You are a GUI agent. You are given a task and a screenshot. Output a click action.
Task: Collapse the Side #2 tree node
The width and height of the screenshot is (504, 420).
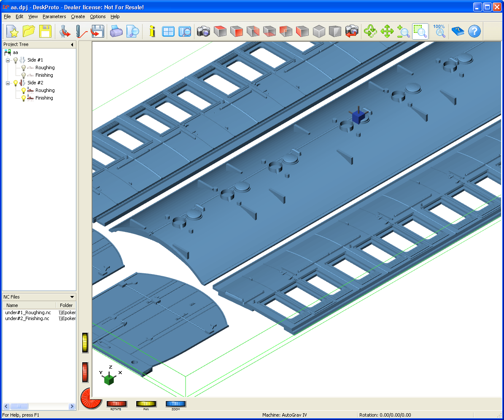coord(8,83)
